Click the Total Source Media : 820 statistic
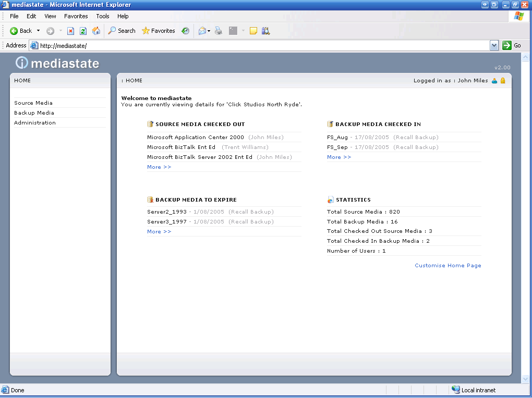 (x=364, y=212)
